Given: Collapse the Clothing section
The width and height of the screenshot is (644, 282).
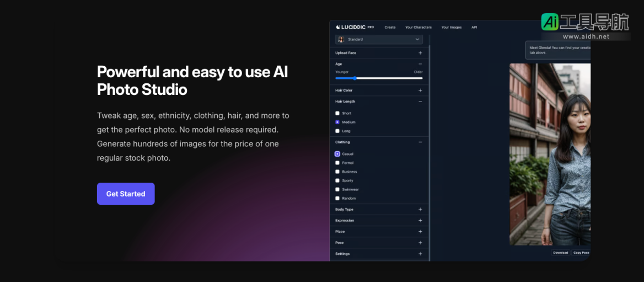Looking at the screenshot, I should [x=420, y=142].
